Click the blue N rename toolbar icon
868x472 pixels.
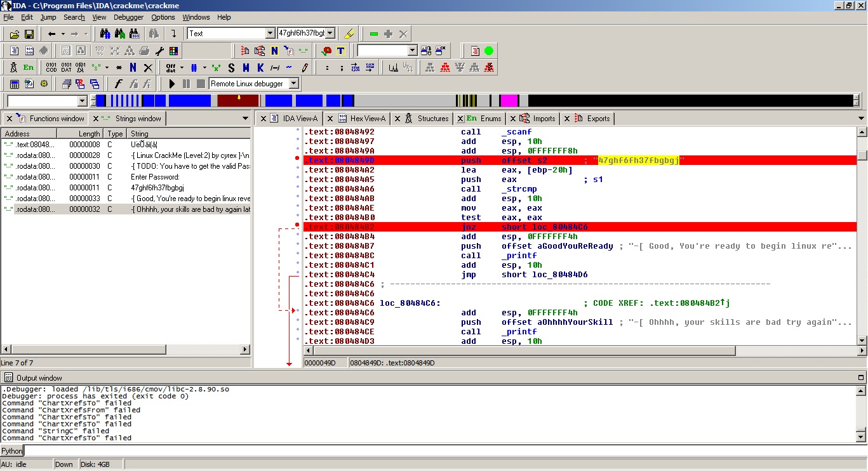(133, 67)
